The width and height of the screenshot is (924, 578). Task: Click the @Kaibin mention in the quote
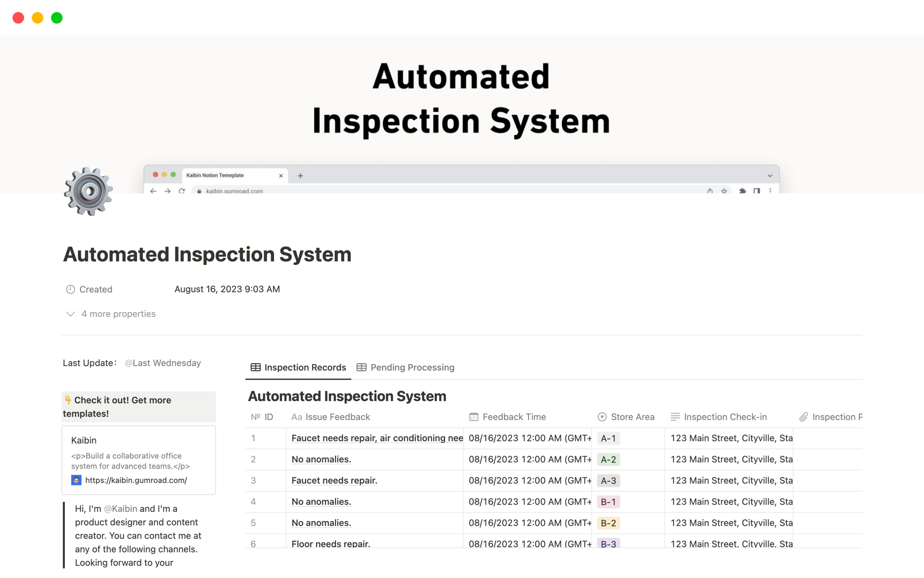tap(120, 509)
